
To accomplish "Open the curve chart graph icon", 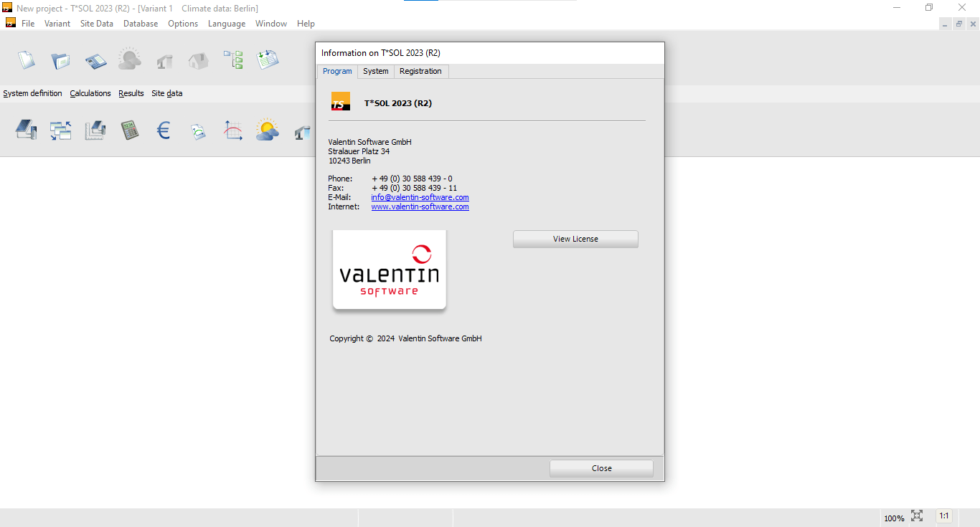I will click(x=233, y=130).
